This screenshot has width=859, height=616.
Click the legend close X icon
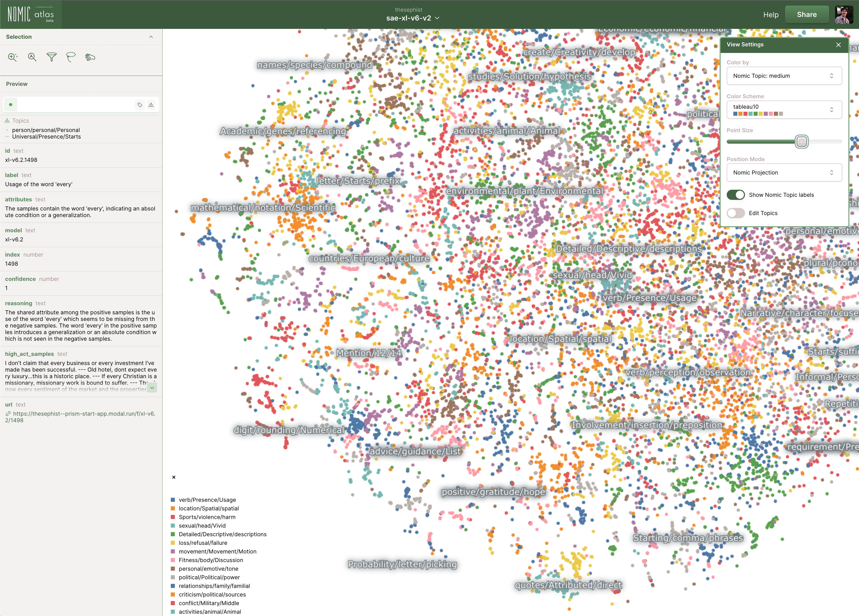(x=174, y=477)
